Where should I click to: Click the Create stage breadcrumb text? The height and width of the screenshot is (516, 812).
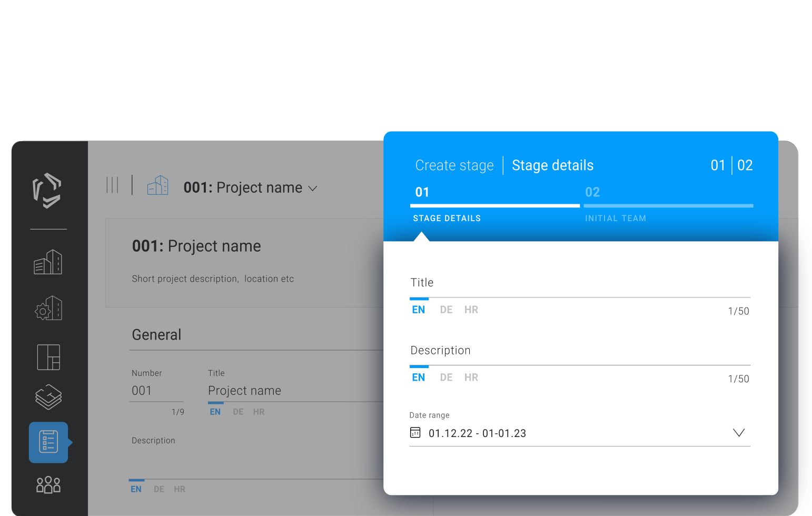click(454, 165)
